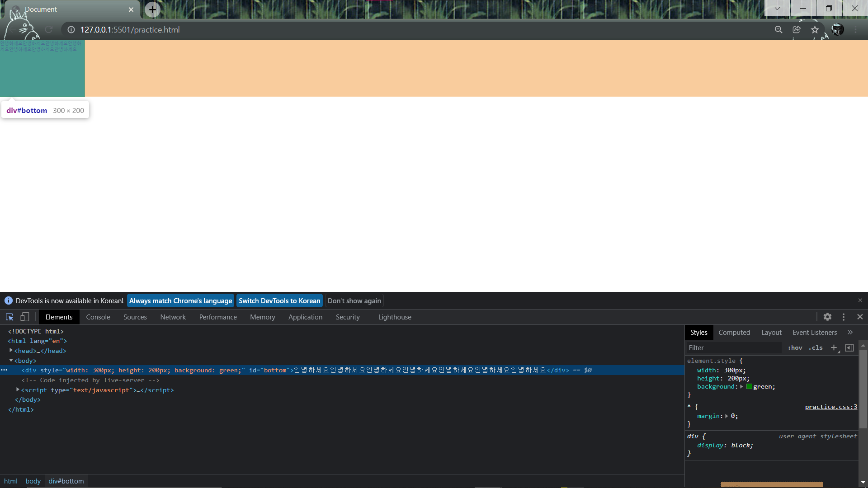Open DevTools settings gear
The height and width of the screenshot is (488, 868).
[x=827, y=317]
